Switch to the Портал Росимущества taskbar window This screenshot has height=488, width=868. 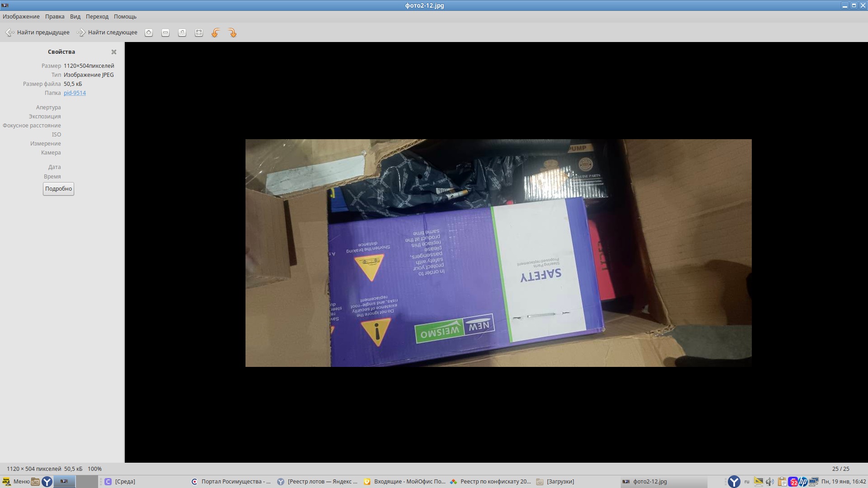point(231,482)
